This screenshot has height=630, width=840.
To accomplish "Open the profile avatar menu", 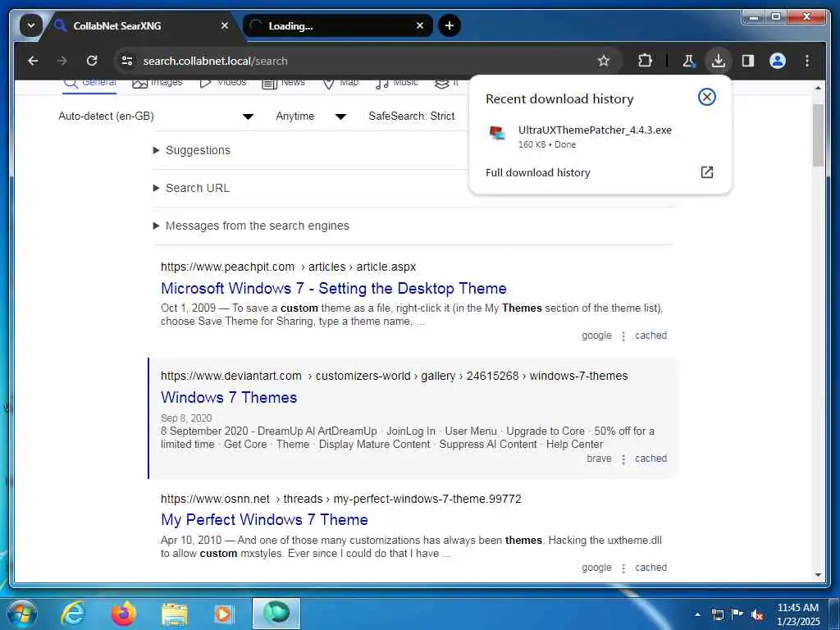I will [x=778, y=61].
